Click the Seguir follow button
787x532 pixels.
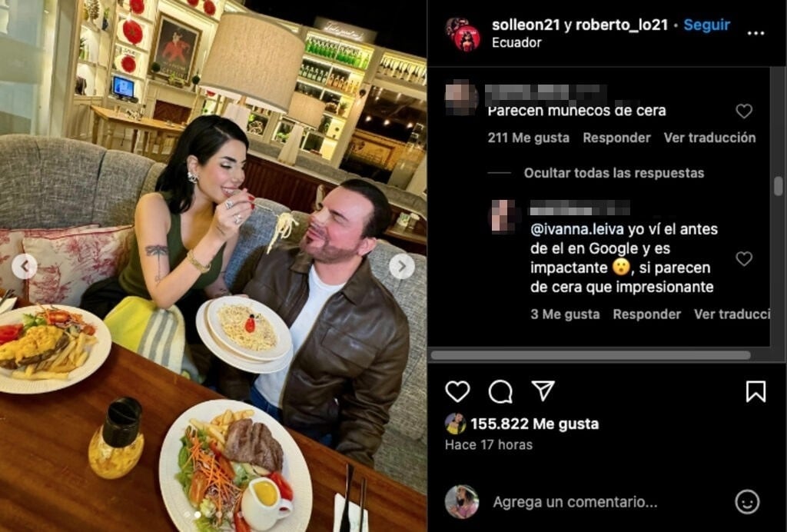coord(707,25)
